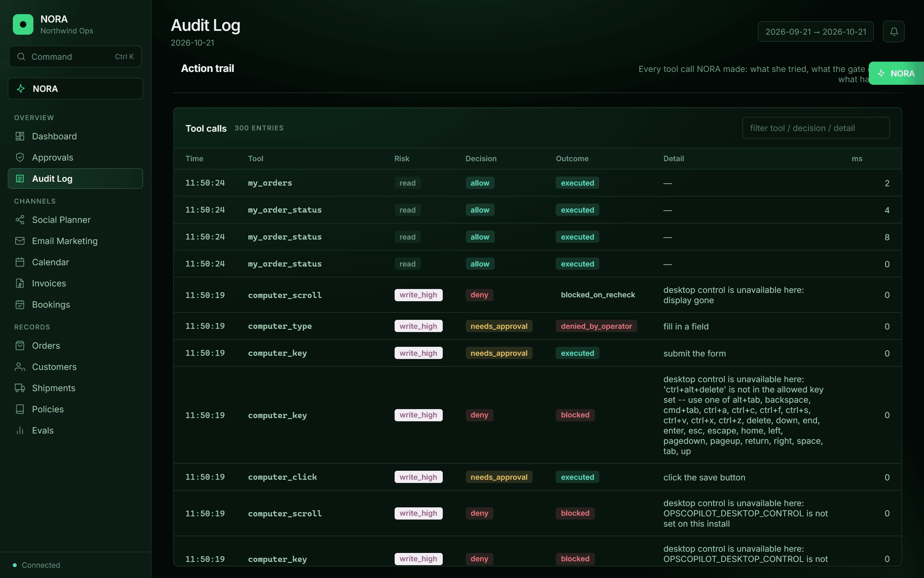Viewport: 924px width, 578px height.
Task: Open the Shipments records page
Action: point(75,388)
